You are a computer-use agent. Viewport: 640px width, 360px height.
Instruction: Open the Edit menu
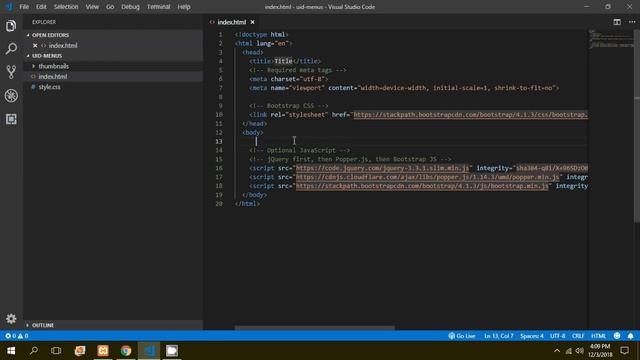pyautogui.click(x=41, y=7)
